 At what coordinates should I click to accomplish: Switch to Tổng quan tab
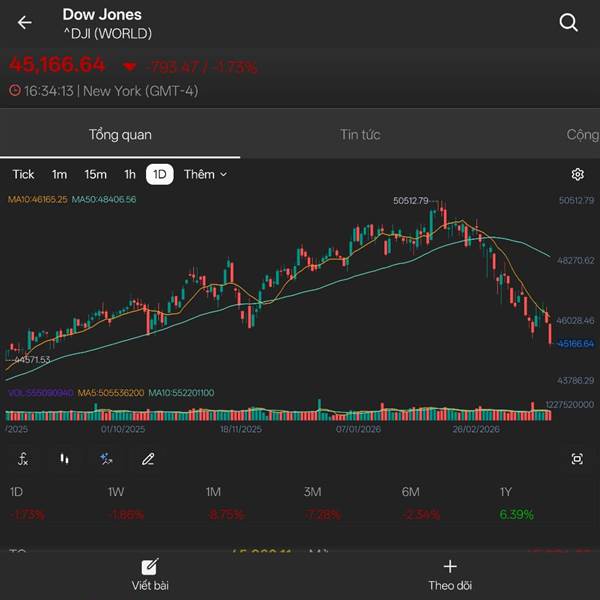click(x=120, y=135)
